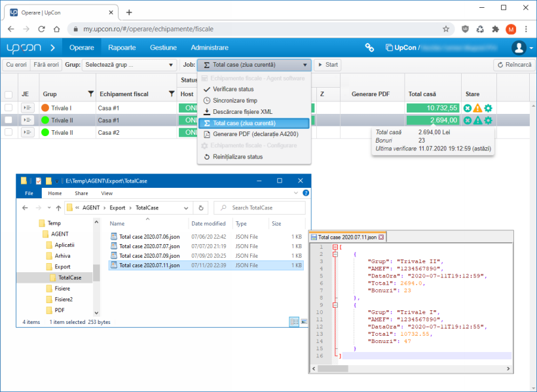Refresh the Explorer folder view
This screenshot has height=392, width=537.
[x=201, y=208]
